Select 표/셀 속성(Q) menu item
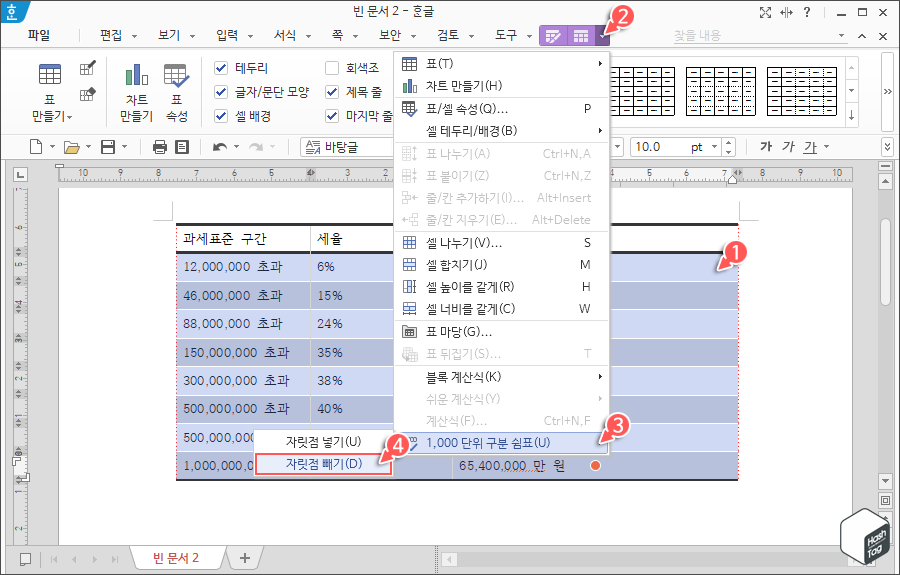Viewport: 900px width, 575px height. point(501,108)
